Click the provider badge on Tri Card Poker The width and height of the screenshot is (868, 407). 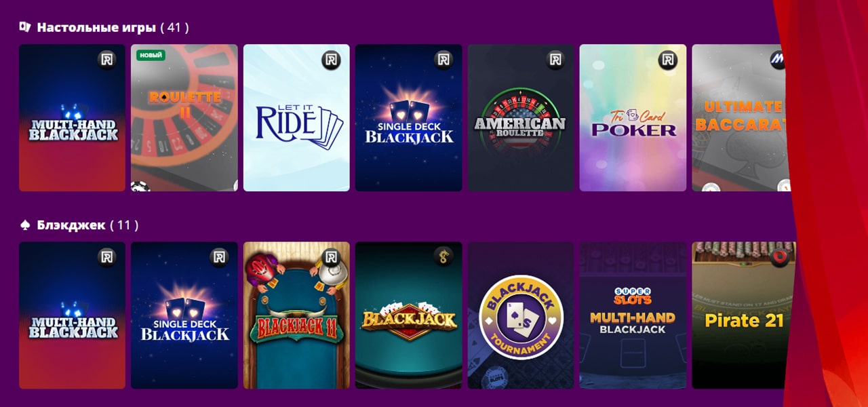667,60
